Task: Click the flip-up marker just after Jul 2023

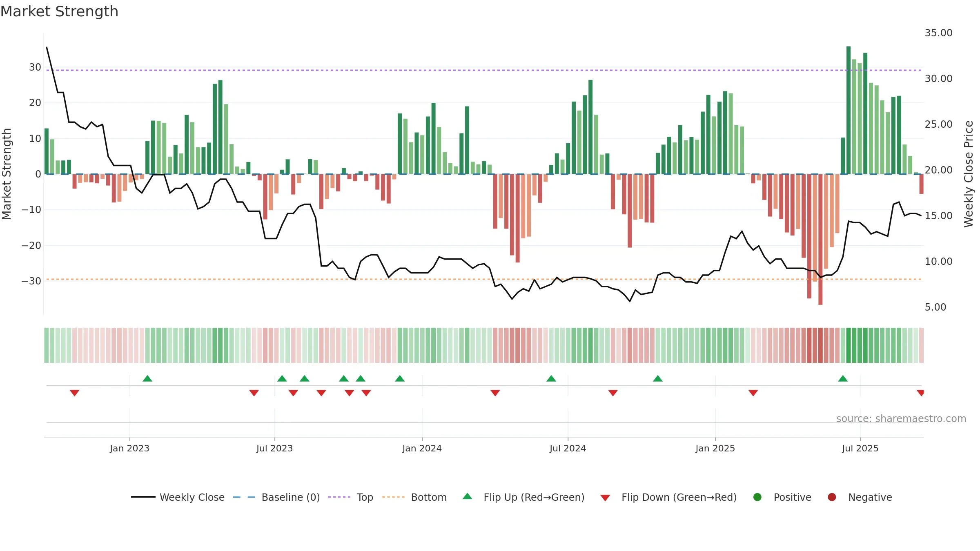Action: (x=282, y=378)
